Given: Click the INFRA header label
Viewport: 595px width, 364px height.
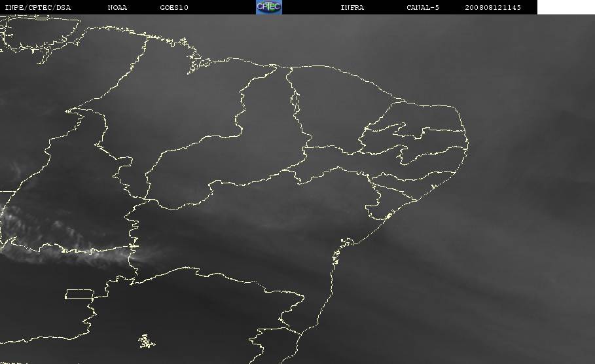Looking at the screenshot, I should click(x=352, y=8).
